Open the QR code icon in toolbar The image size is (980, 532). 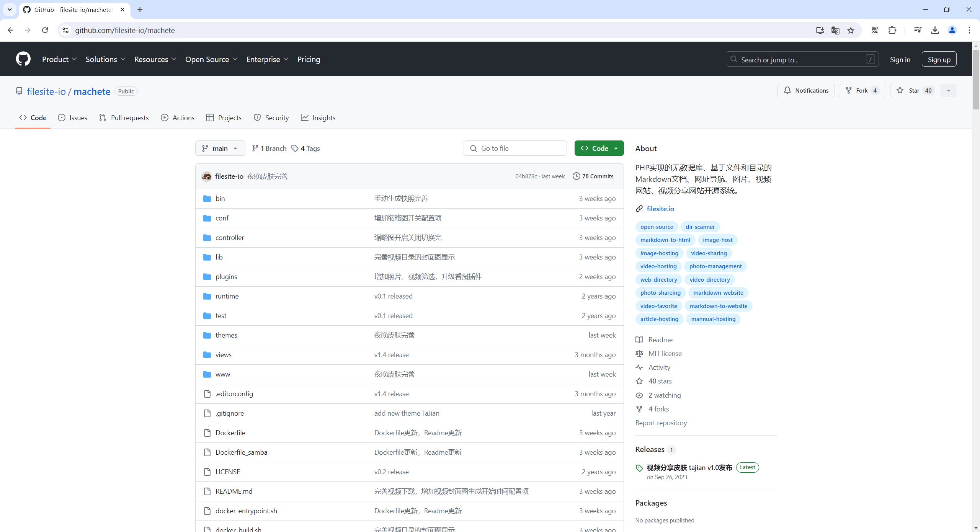point(875,30)
